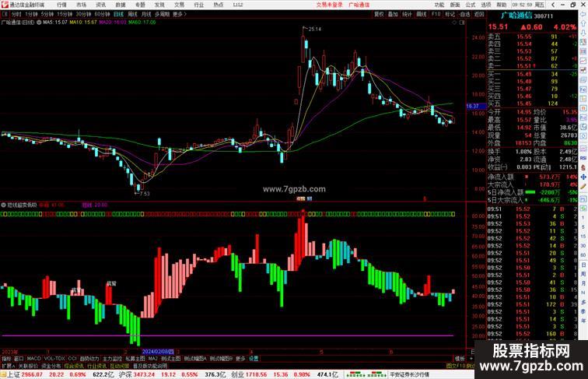588x379 pixels.
Task: Switch to 1分钟 chart period
Action: pos(31,14)
